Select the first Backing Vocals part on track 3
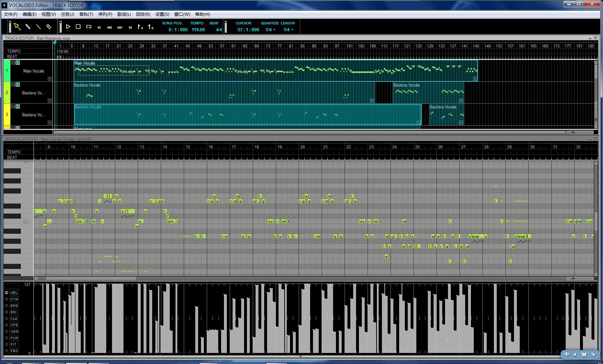This screenshot has height=364, width=603. point(247,115)
